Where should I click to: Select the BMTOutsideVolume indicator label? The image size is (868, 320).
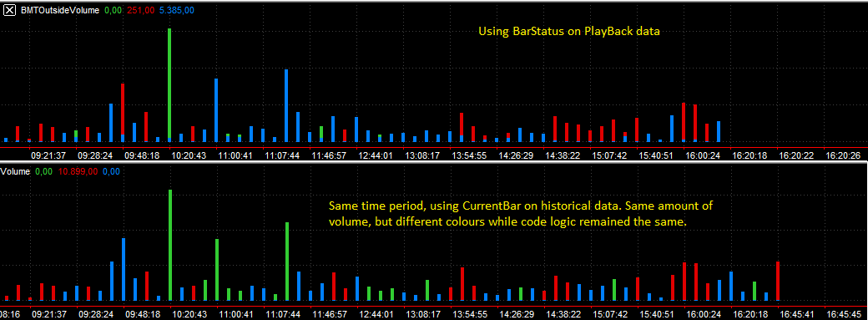coord(60,10)
